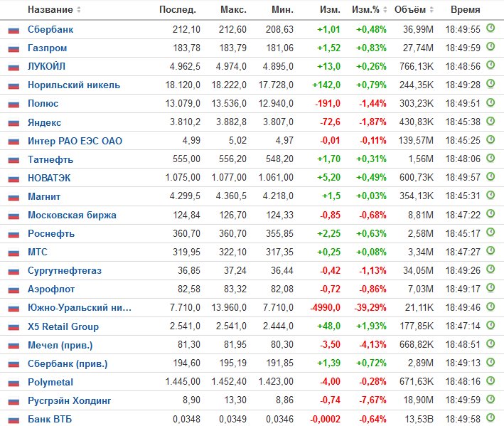504x426 pixels.
Task: Click the clock icon in ЛУКОЙЛ row
Action: 490,65
